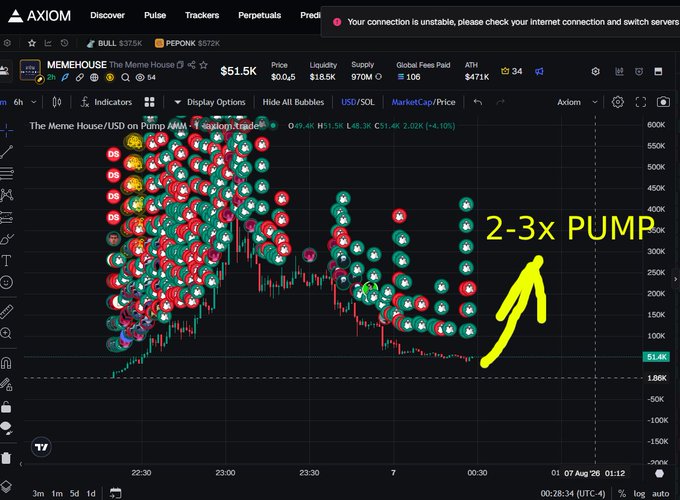Viewport: 680px width, 500px height.
Task: Select the ruler measure tool
Action: point(7,311)
